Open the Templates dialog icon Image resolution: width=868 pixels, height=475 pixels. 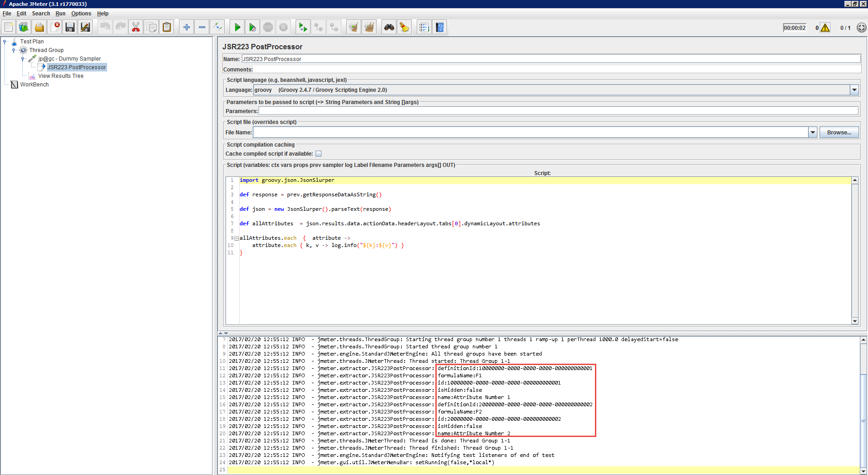pyautogui.click(x=24, y=27)
